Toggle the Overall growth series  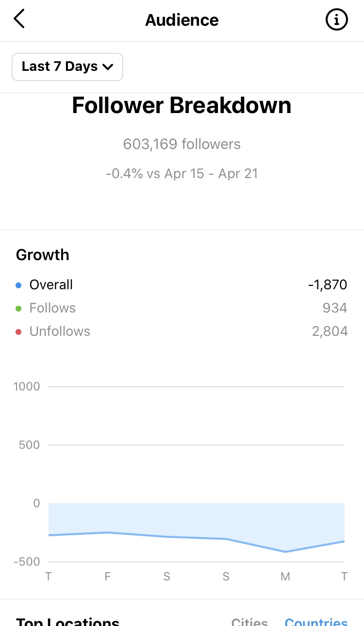click(182, 285)
